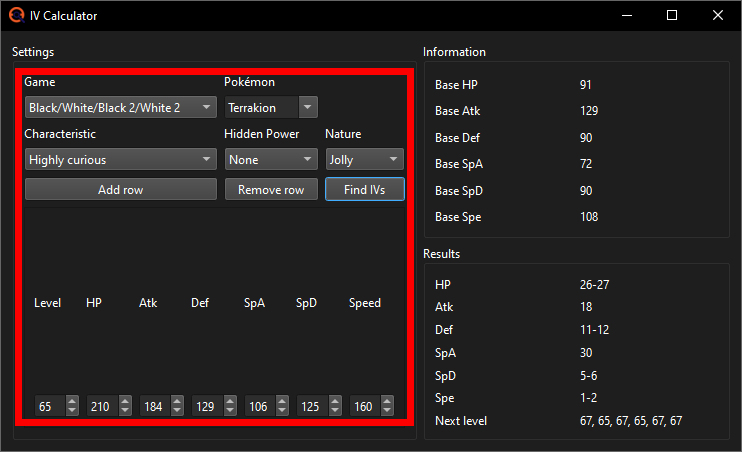The width and height of the screenshot is (742, 452).
Task: Select the Def field showing 129
Action: pos(204,407)
